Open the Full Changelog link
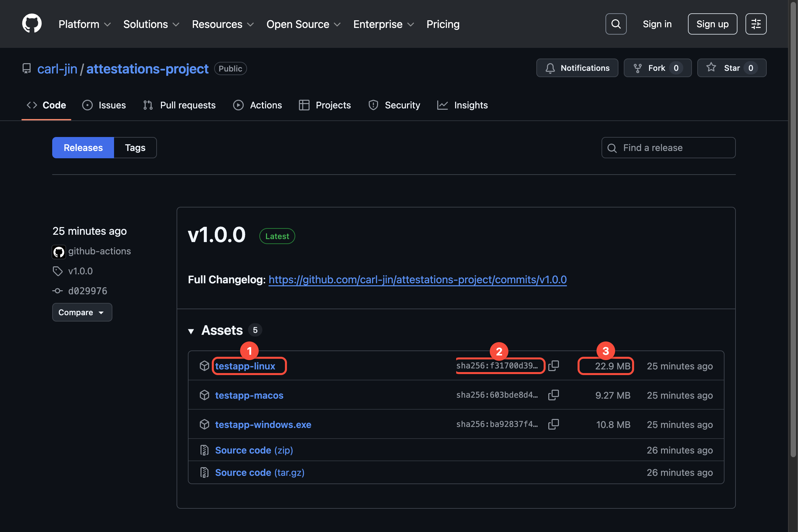Image resolution: width=798 pixels, height=532 pixels. pos(417,280)
